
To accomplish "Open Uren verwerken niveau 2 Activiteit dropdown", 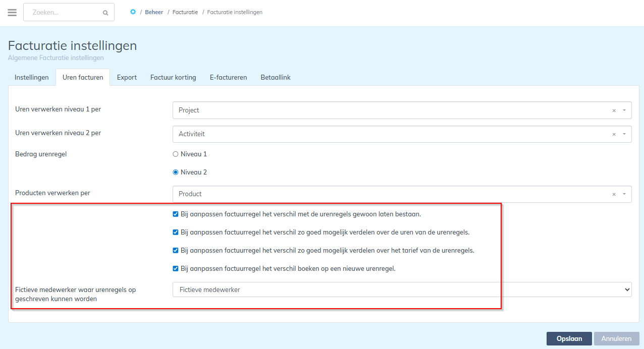I will 402,134.
